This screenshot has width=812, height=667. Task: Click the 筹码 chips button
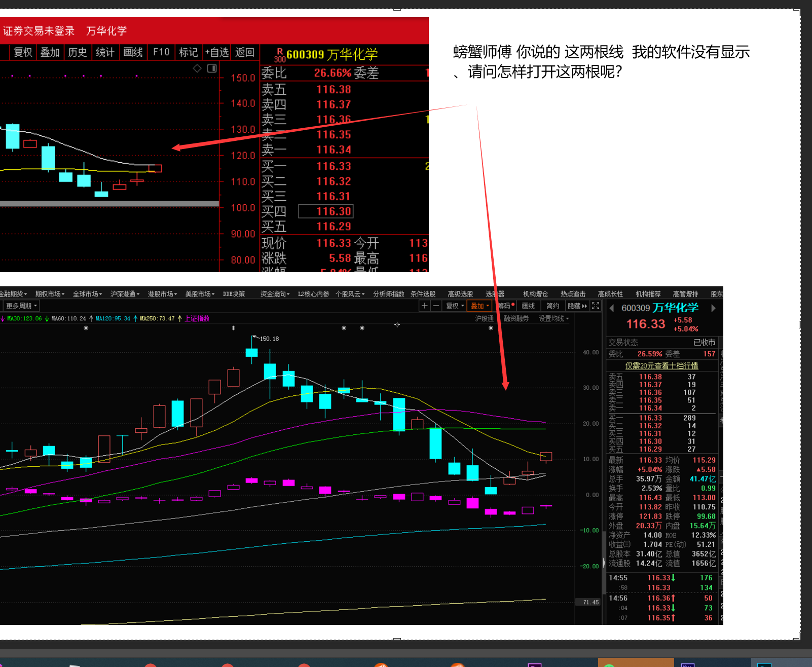(506, 306)
